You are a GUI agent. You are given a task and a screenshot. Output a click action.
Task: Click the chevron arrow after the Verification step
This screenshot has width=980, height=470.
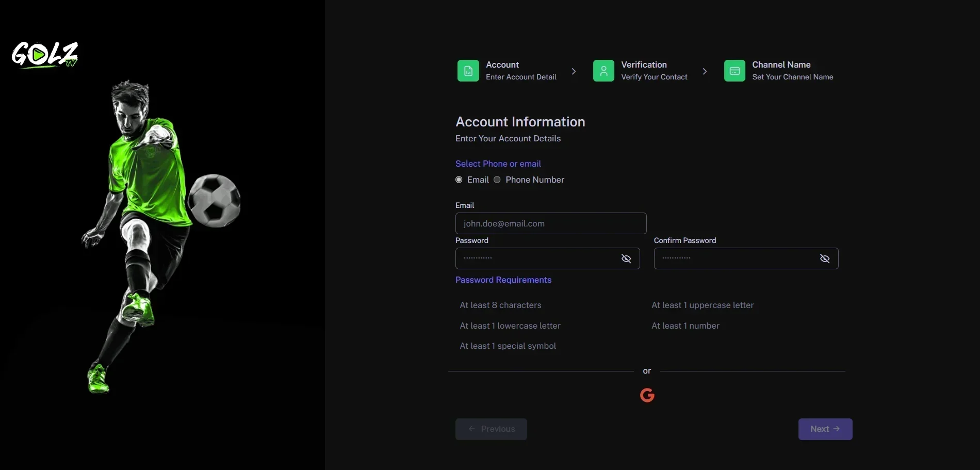pyautogui.click(x=705, y=71)
